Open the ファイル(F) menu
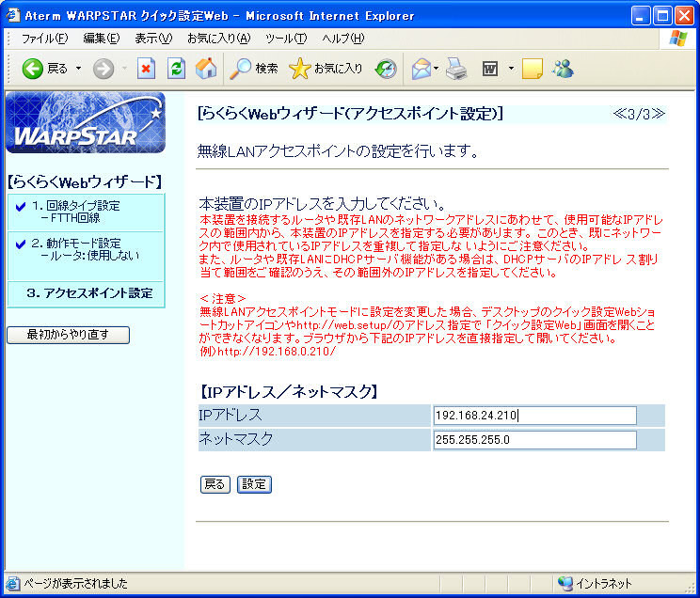The image size is (700, 598). (44, 39)
